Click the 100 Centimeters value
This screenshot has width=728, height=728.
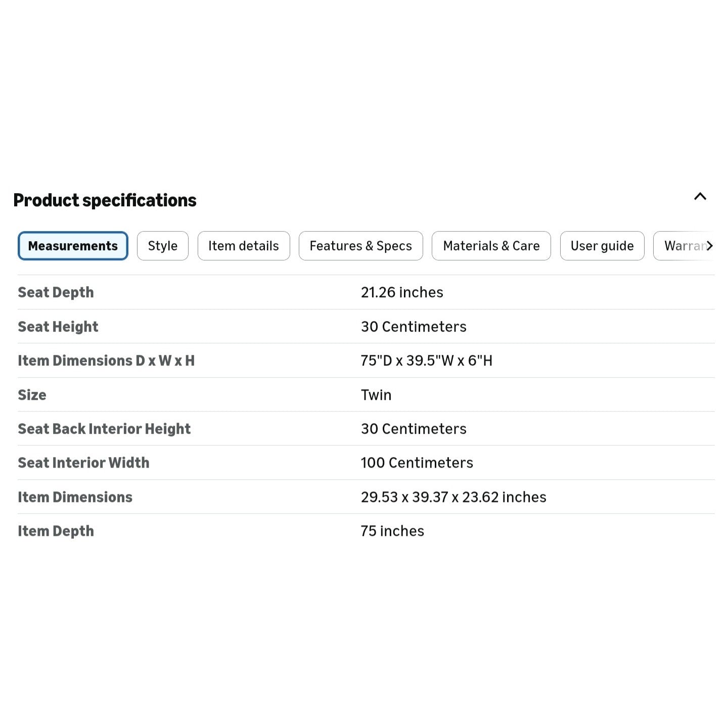click(x=417, y=463)
